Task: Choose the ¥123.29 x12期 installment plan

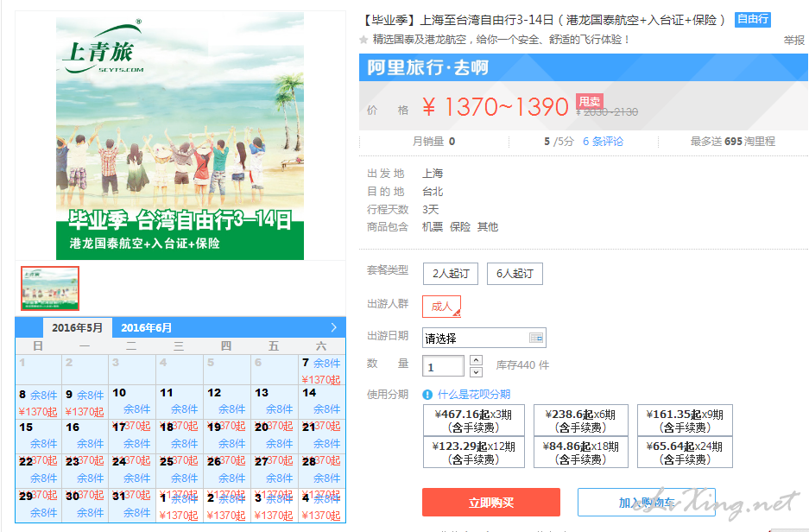Action: tap(474, 453)
